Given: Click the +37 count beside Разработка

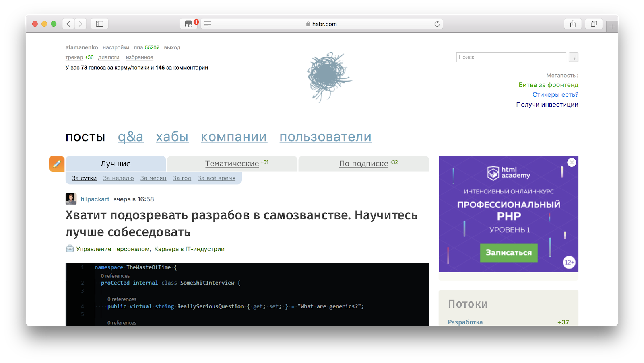Looking at the screenshot, I should (563, 322).
